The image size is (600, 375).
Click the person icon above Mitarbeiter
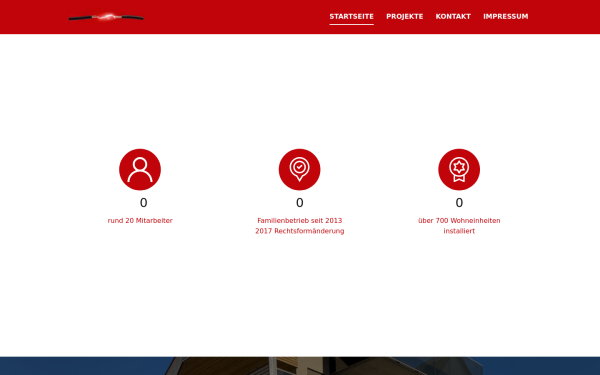140,170
